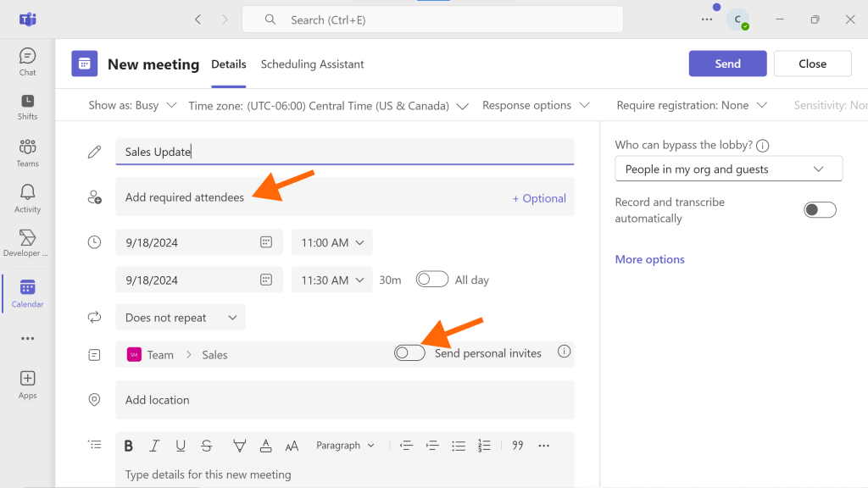Open Require registration dropdown
This screenshot has width=868, height=488.
click(x=692, y=105)
